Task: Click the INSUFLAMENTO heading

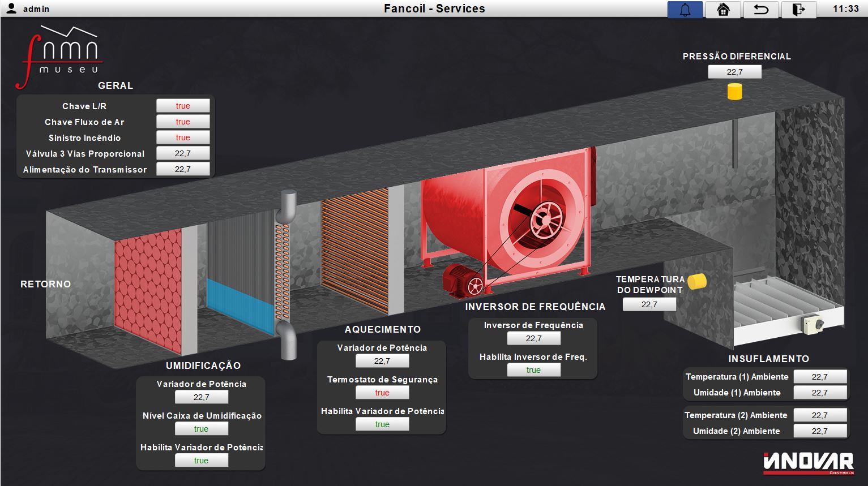Action: point(769,359)
